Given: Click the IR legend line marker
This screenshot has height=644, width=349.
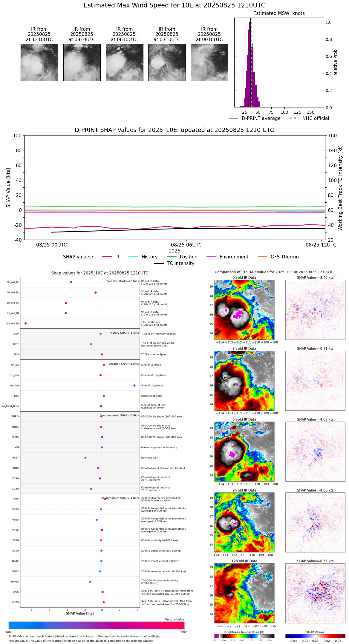Looking at the screenshot, I should coord(107,257).
